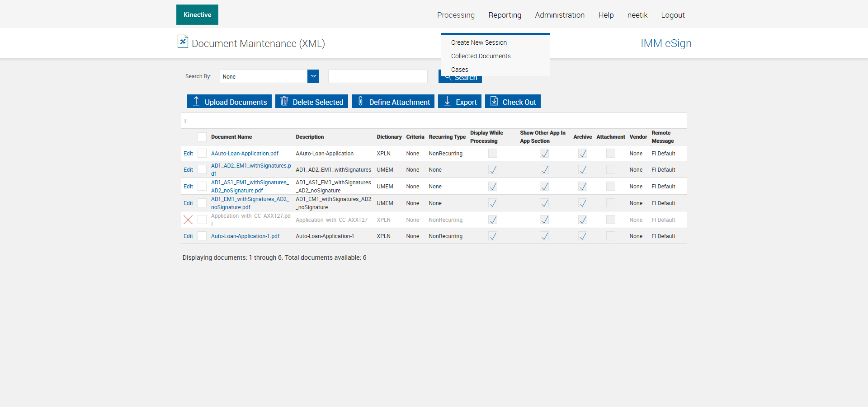
Task: Choose Create New Session from Processing menu
Action: pyautogui.click(x=479, y=42)
